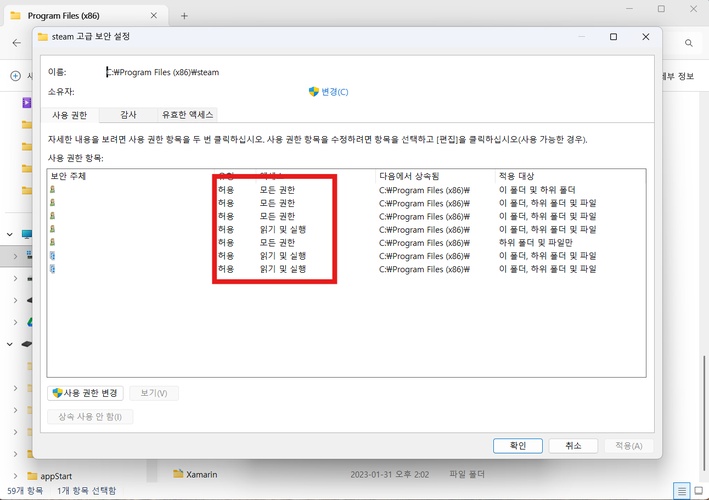Click the 59개 항목 status text

point(25,491)
